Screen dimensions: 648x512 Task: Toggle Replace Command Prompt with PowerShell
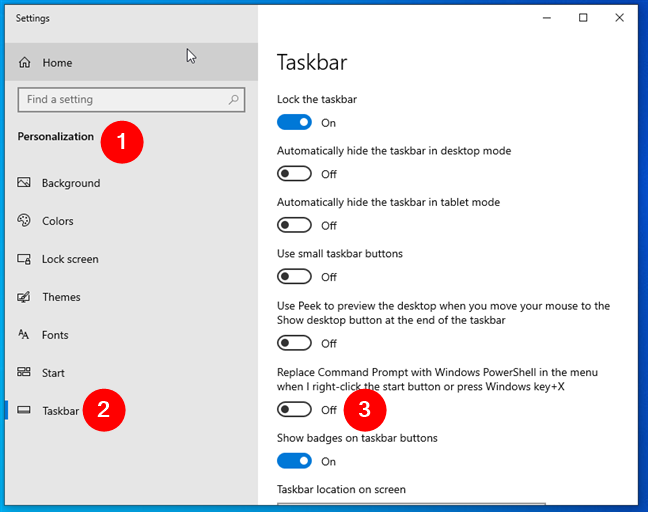tap(294, 410)
